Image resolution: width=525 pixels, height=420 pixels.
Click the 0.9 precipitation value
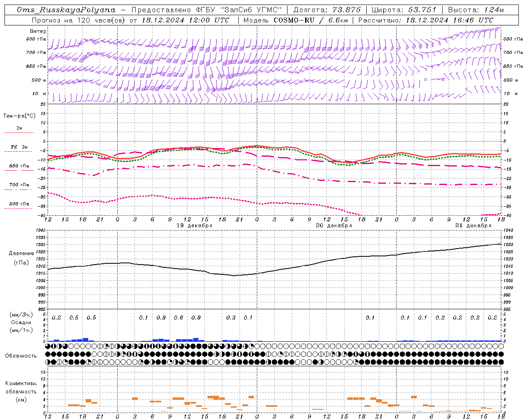point(196,318)
